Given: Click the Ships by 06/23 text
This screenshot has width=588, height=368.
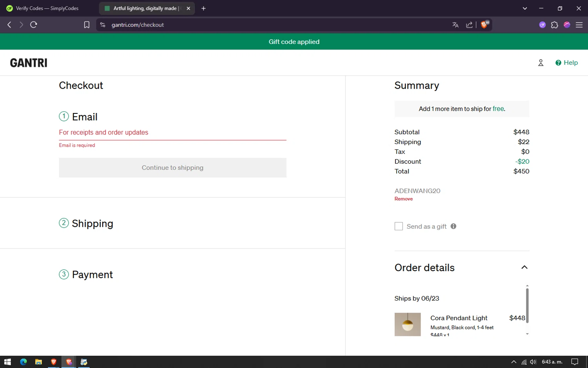Looking at the screenshot, I should [417, 298].
